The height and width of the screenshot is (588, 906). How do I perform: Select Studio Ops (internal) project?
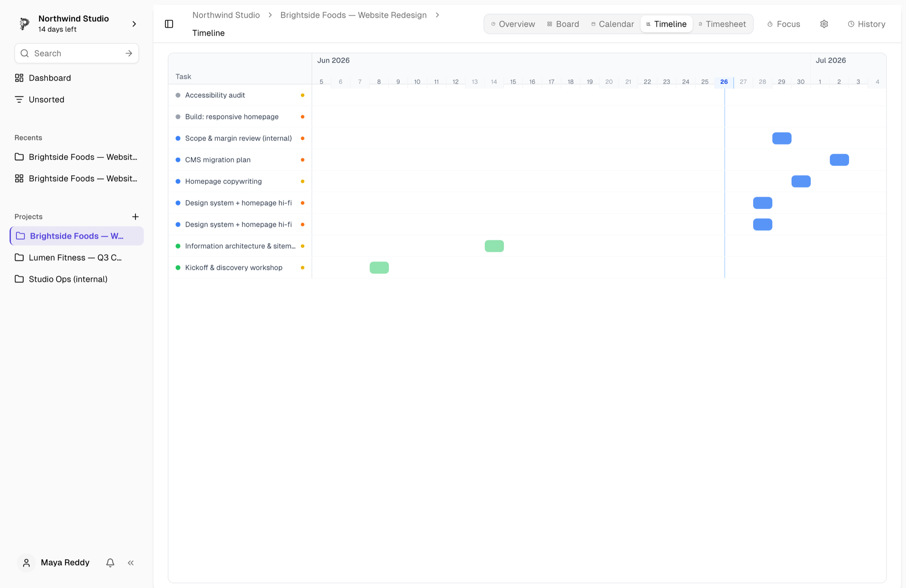click(x=77, y=279)
